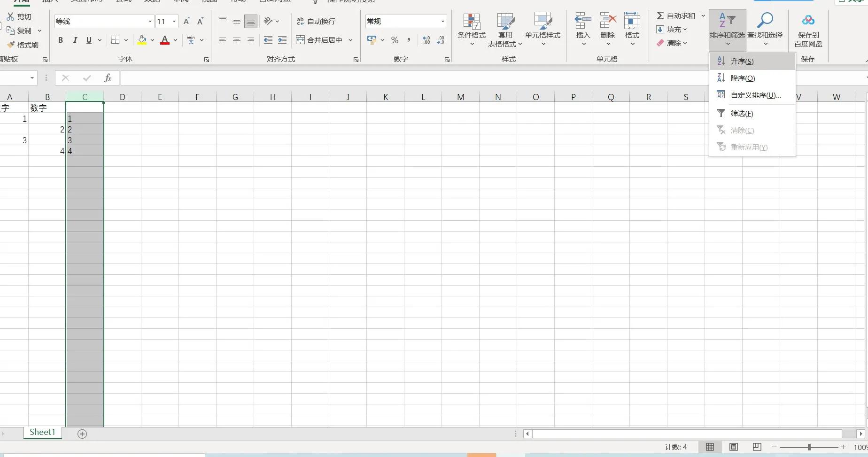Viewport: 868px width, 457px height.
Task: Open the font size dropdown showing 11
Action: (x=174, y=21)
